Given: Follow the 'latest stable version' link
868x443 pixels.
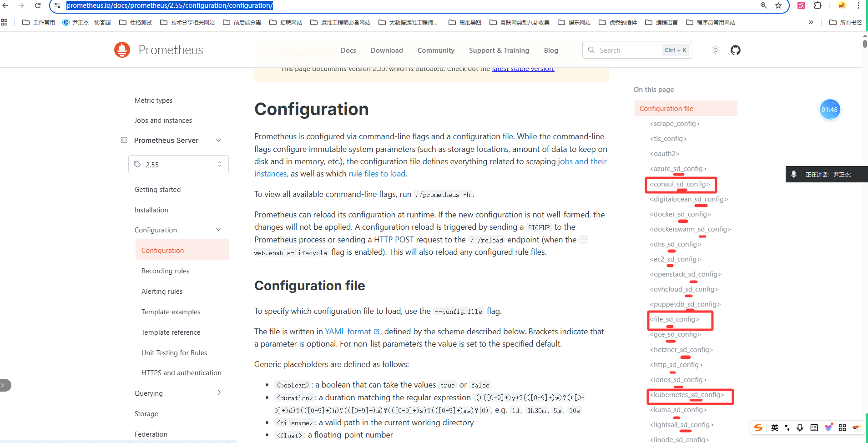Looking at the screenshot, I should [523, 69].
